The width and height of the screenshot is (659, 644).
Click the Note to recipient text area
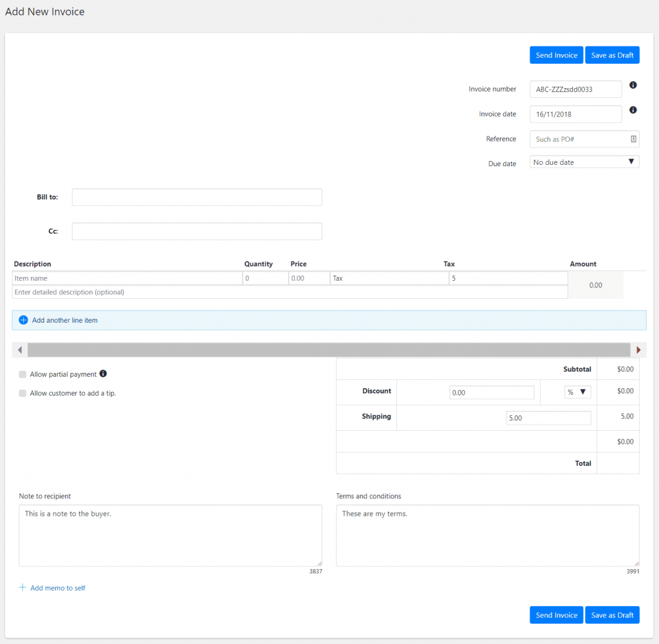(x=171, y=535)
